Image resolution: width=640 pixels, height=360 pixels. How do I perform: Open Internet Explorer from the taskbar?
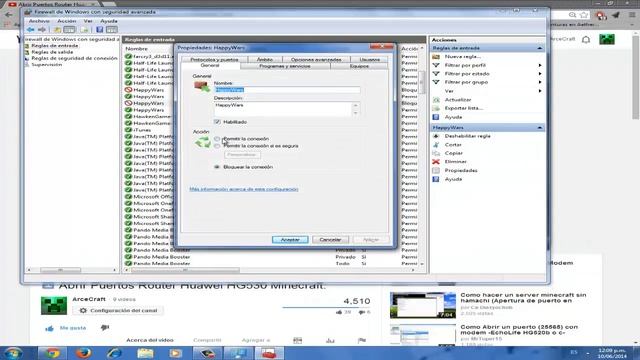click(x=114, y=353)
